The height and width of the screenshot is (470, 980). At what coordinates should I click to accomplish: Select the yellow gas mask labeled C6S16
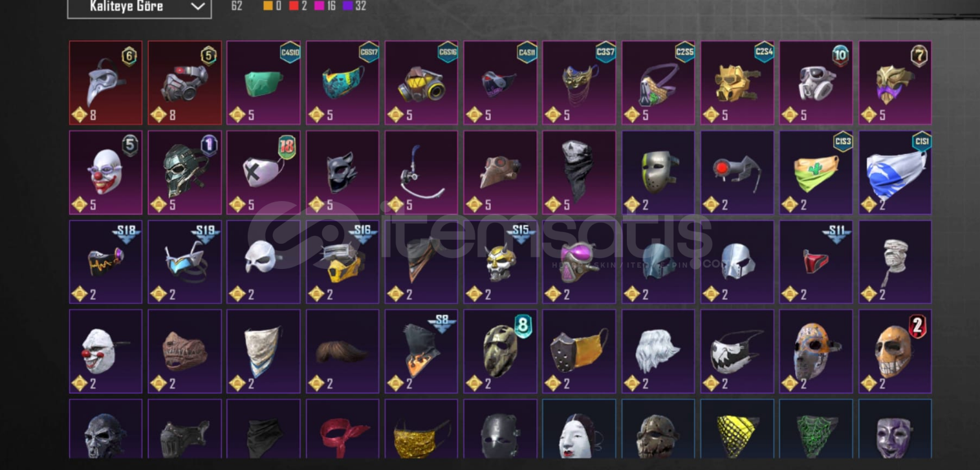(x=421, y=83)
